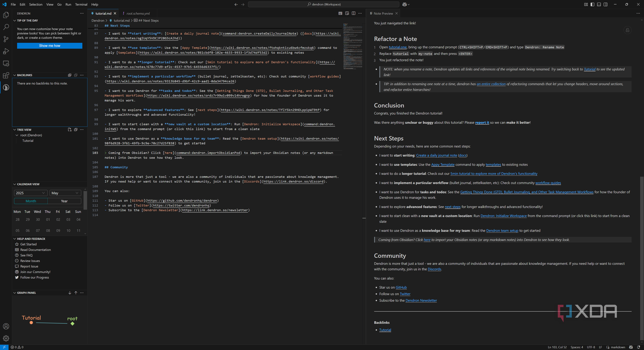Image resolution: width=644 pixels, height=350 pixels.
Task: Select Tutorial note in Tree View
Action: [28, 141]
